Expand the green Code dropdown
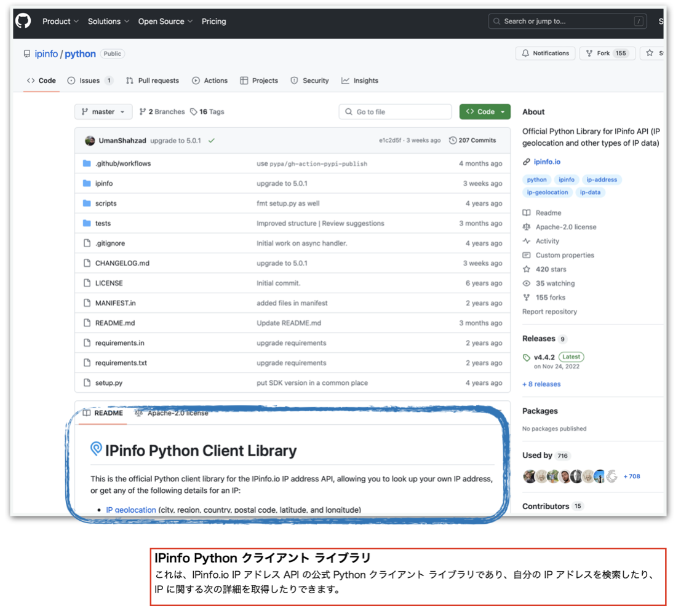Image resolution: width=689 pixels, height=616 pixels. [x=485, y=111]
